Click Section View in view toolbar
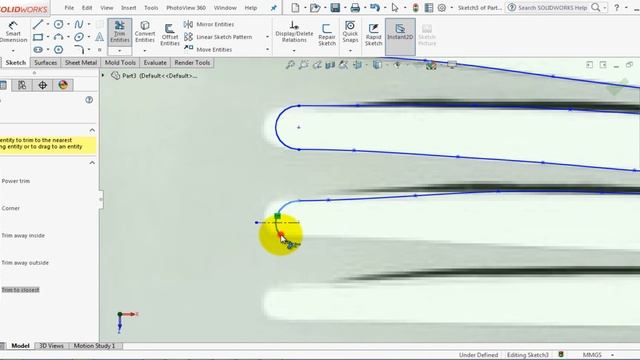Image resolution: width=640 pixels, height=360 pixels. coord(330,64)
